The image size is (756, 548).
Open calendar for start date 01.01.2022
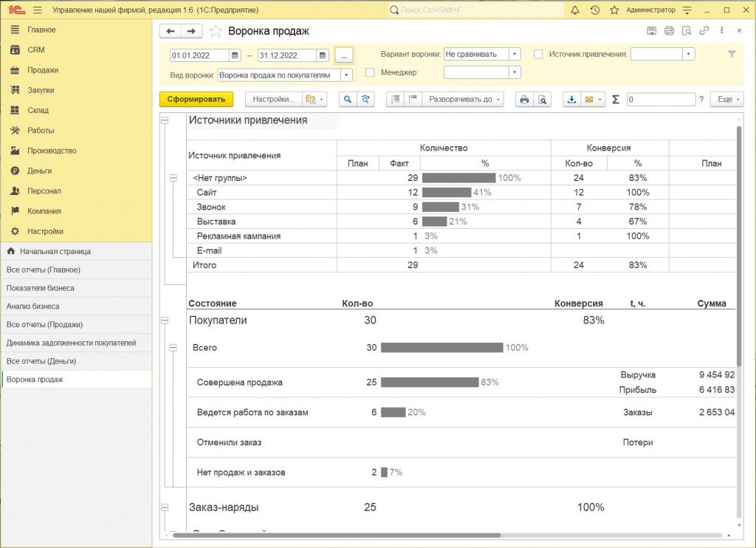[234, 55]
